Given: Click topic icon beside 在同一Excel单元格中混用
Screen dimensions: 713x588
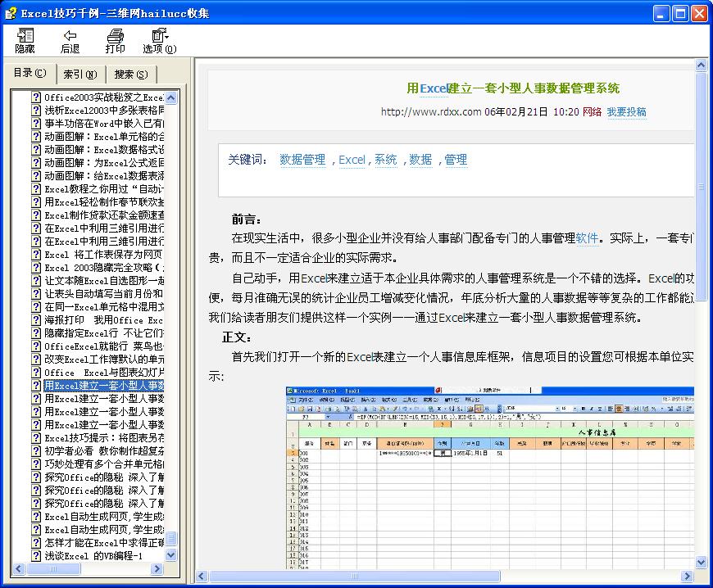Looking at the screenshot, I should coord(36,307).
